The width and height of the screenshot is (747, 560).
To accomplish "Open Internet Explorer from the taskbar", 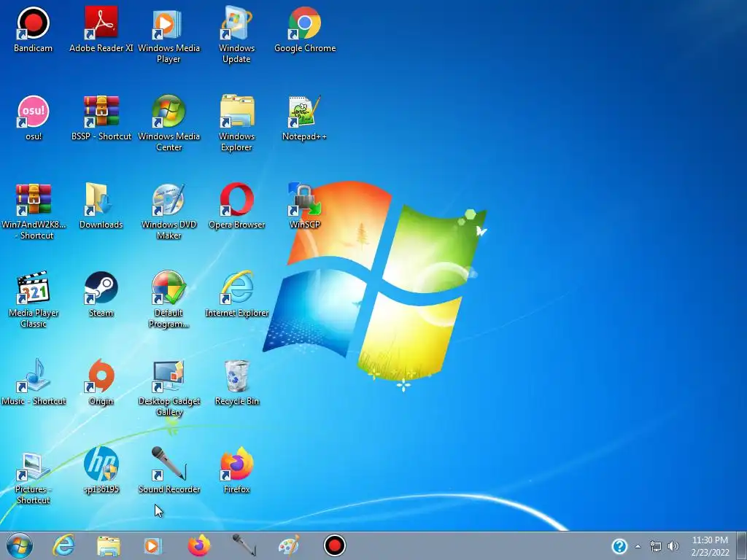I will click(63, 545).
